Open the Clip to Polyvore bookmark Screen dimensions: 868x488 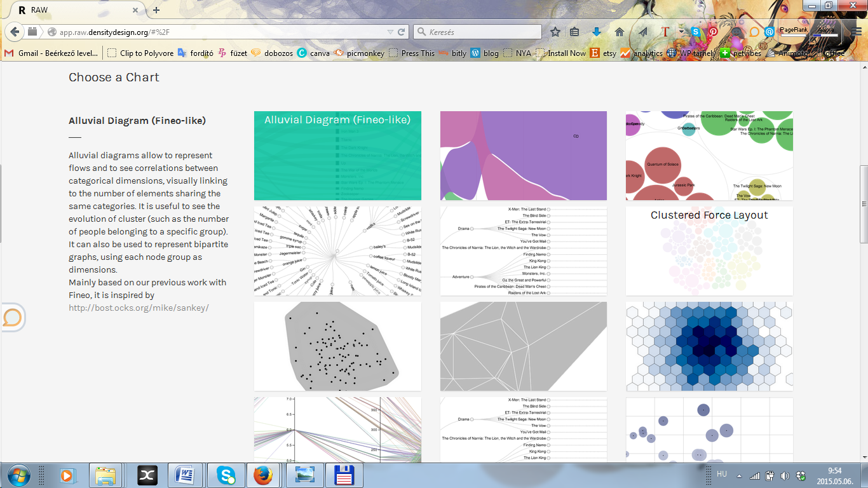[x=140, y=53]
